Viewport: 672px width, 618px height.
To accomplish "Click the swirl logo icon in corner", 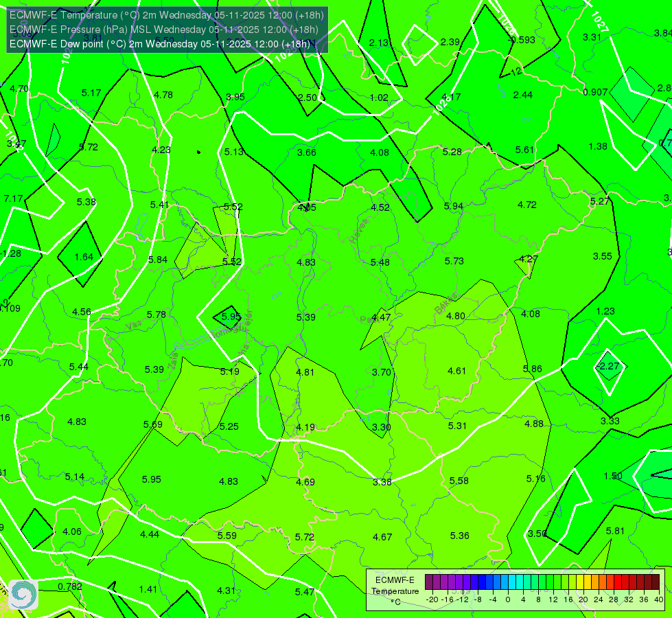I will point(23,595).
